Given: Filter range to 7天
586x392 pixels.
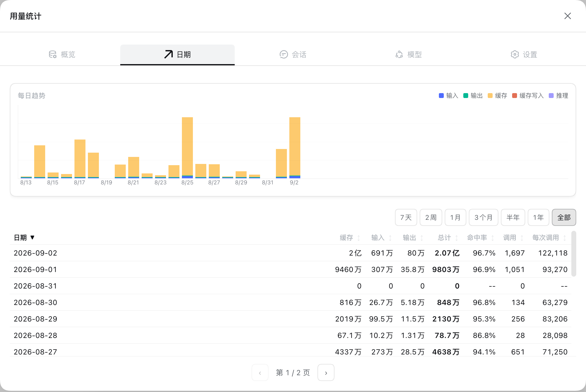Looking at the screenshot, I should coord(406,217).
